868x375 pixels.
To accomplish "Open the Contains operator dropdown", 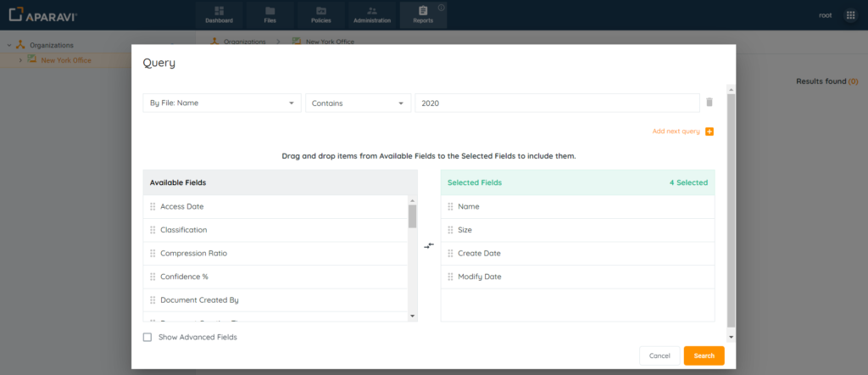I will tap(357, 104).
